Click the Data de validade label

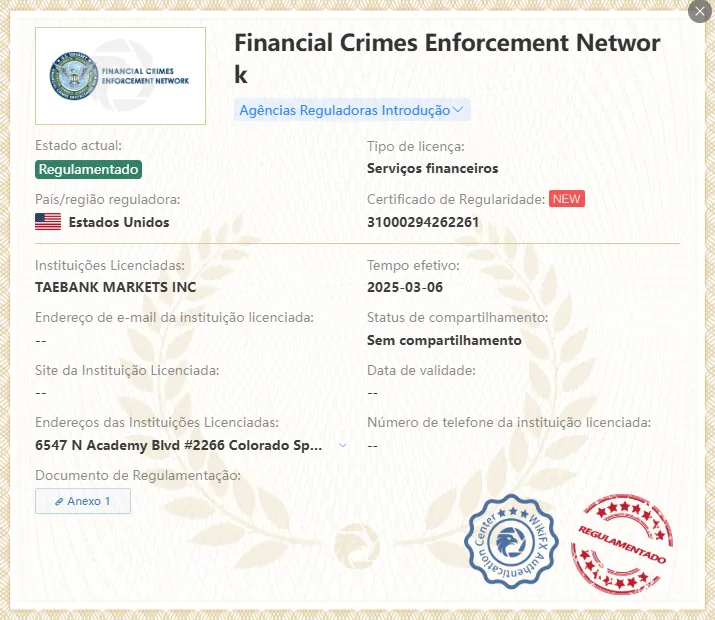coord(421,371)
